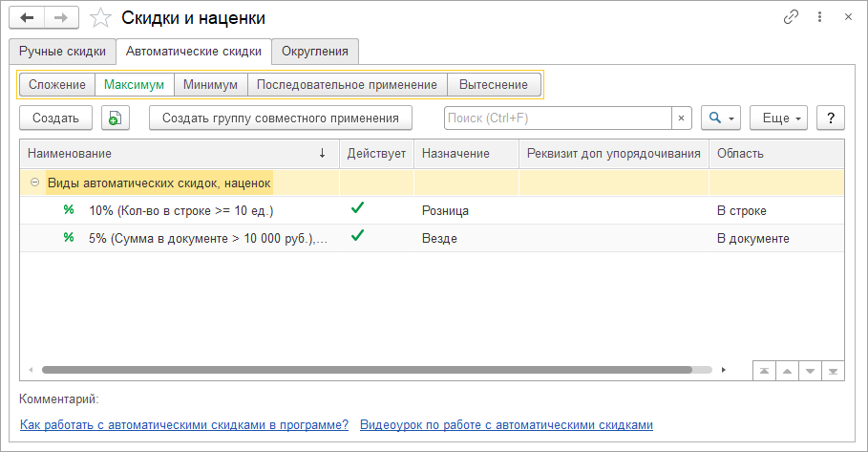
Task: Open the Округления tab
Action: pos(314,51)
